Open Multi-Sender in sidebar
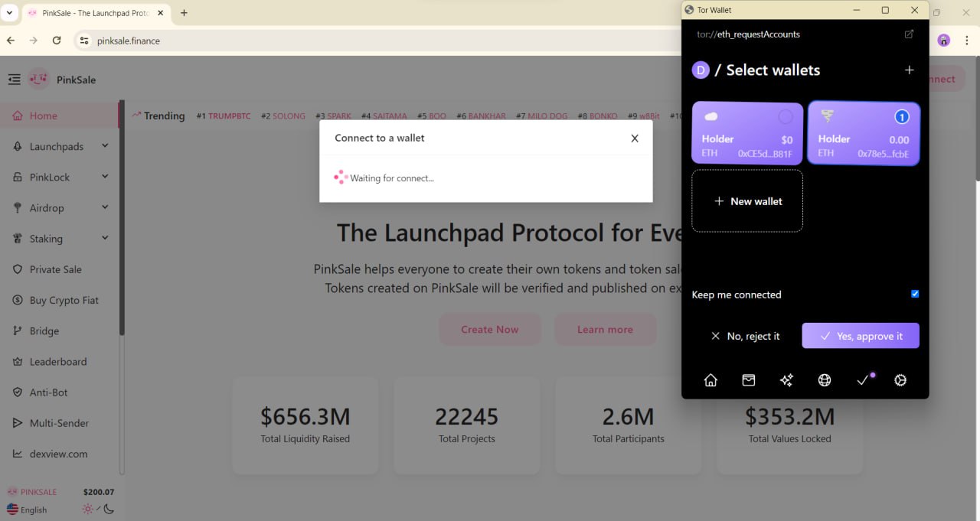 coord(60,423)
